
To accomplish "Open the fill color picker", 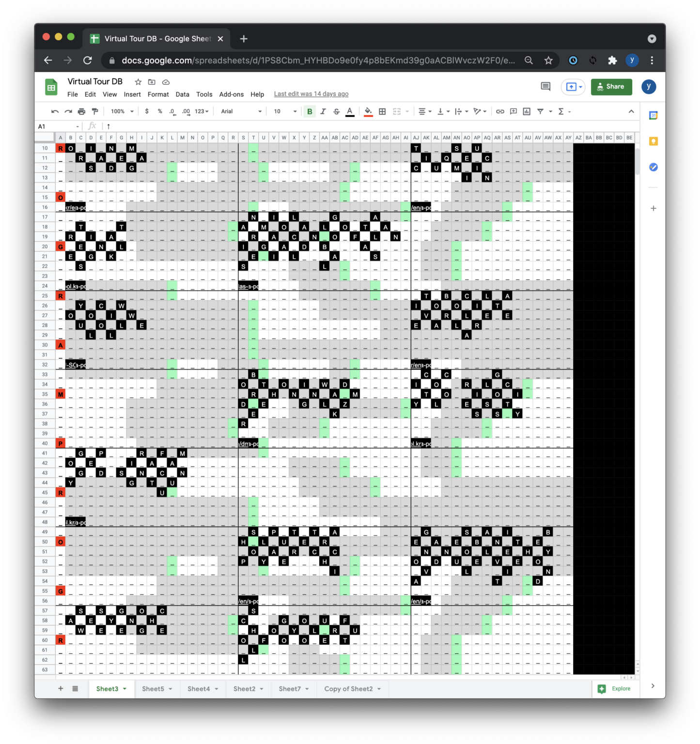I will coord(368,111).
